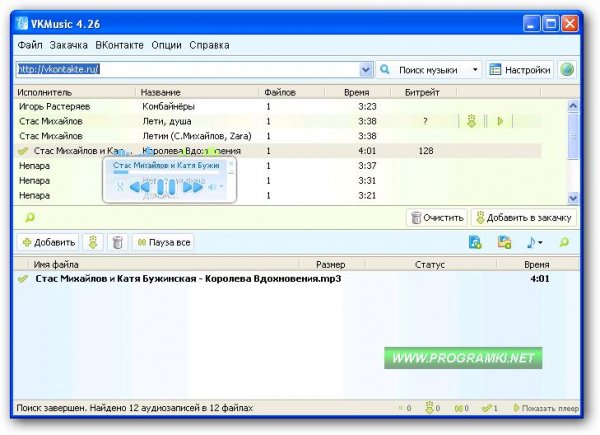Maximize the VKMusic window
The height and width of the screenshot is (435, 600).
tap(551, 24)
